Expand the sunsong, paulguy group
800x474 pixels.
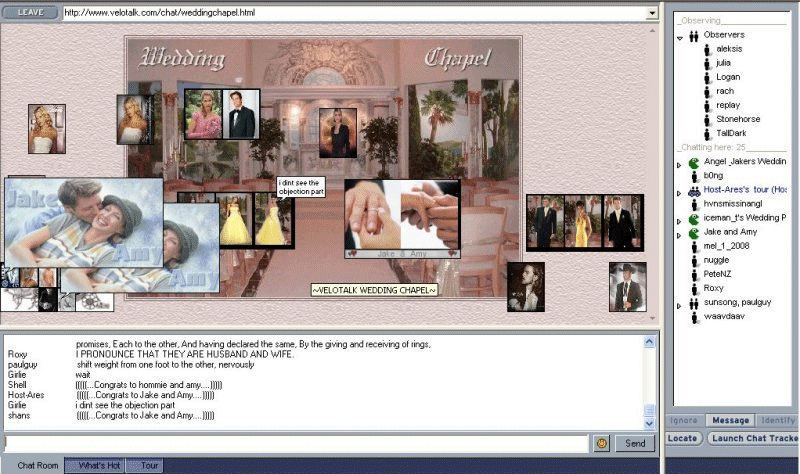680,303
